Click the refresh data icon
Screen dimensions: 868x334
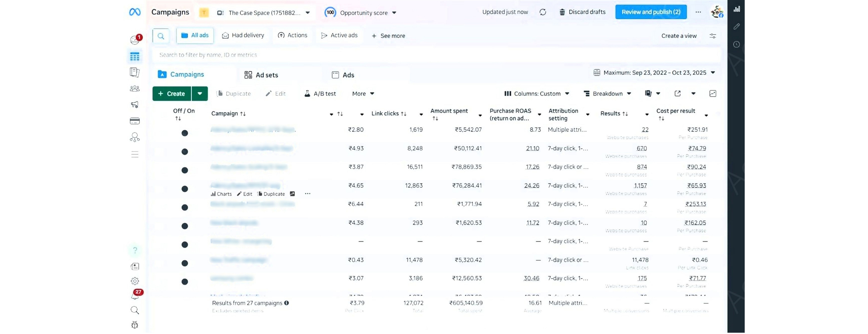[542, 12]
